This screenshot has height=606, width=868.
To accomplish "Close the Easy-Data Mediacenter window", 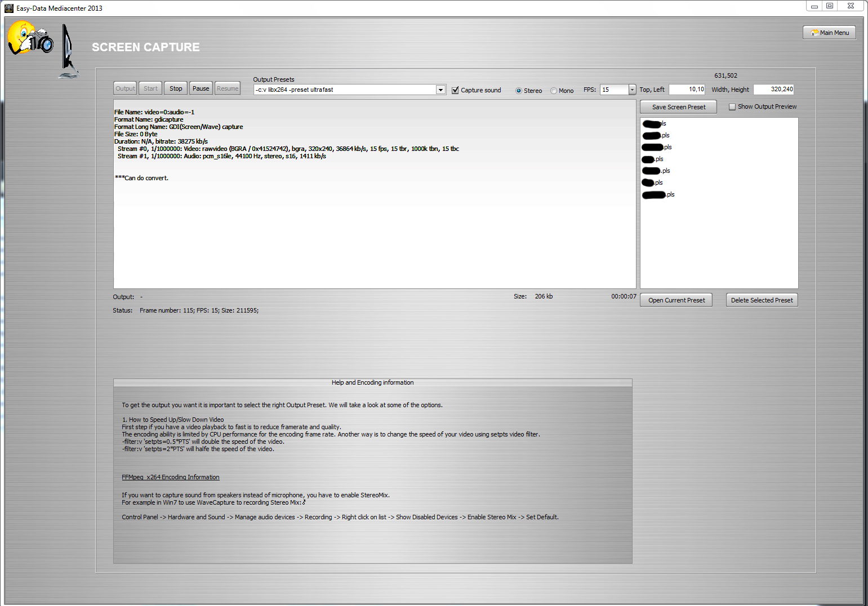I will coord(851,6).
